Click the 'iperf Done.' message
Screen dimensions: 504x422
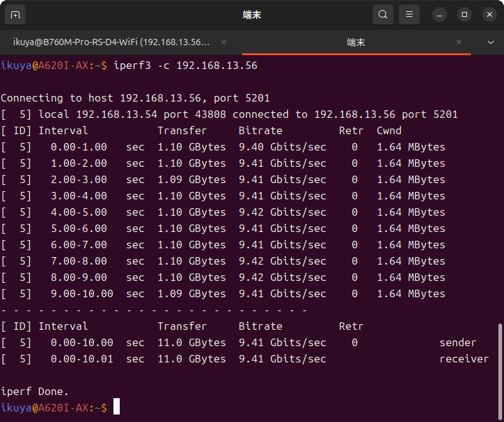[34, 391]
